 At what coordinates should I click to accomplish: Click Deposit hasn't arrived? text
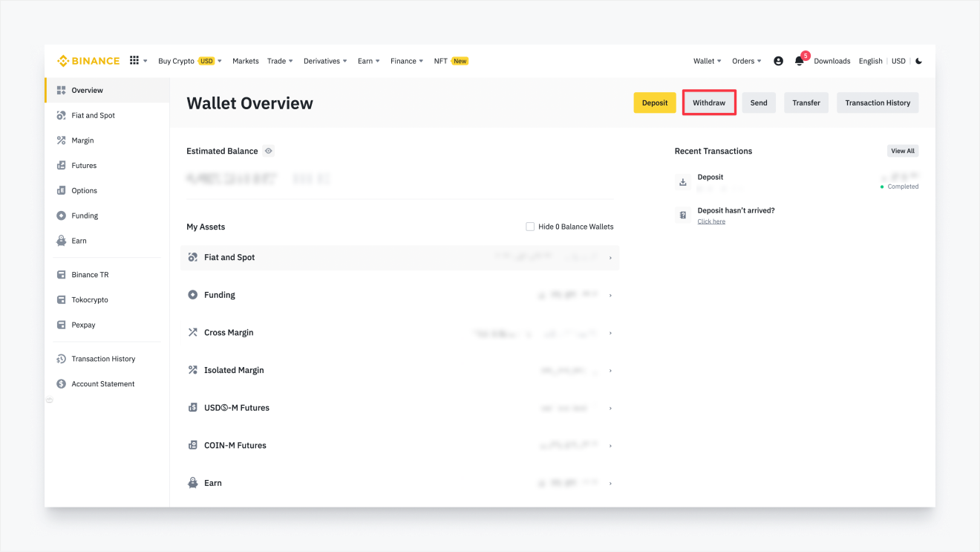pos(736,210)
